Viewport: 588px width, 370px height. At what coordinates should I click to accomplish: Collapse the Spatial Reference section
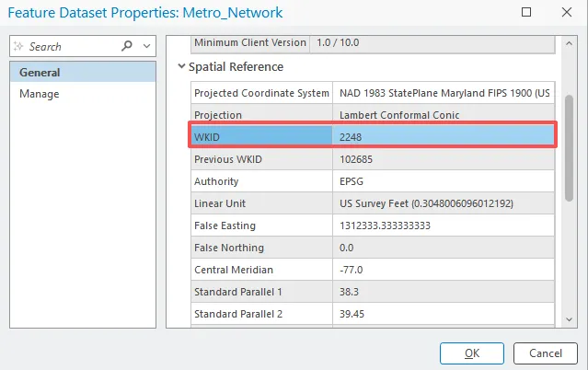tap(181, 67)
